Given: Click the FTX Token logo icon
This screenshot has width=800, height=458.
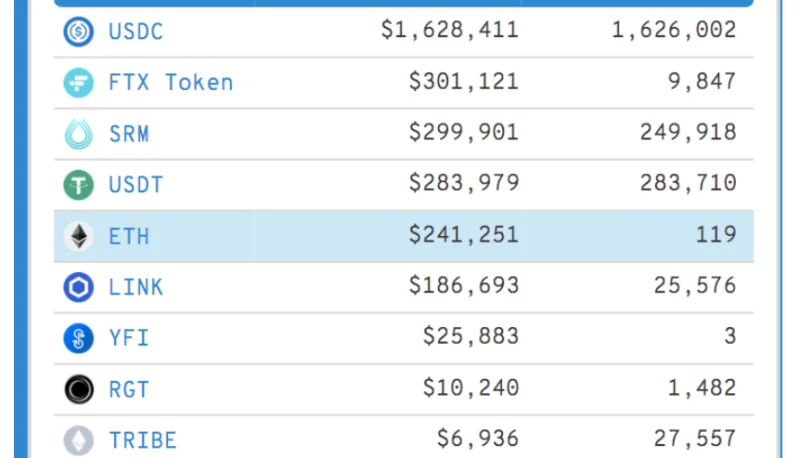Looking at the screenshot, I should pyautogui.click(x=79, y=83).
